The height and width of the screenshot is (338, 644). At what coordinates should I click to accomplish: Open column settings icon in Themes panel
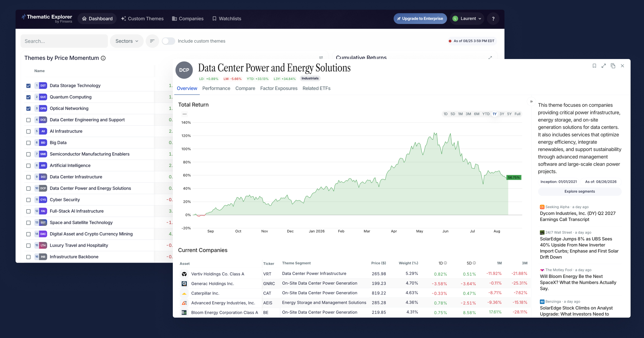(x=321, y=58)
